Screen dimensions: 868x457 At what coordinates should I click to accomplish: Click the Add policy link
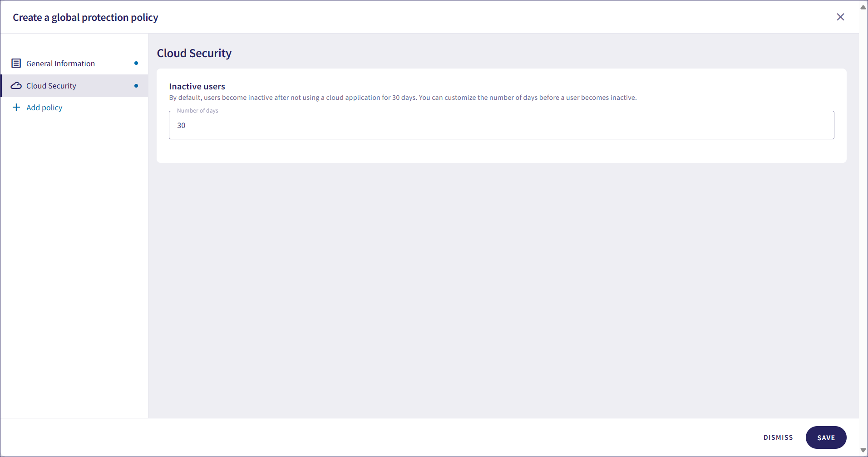[x=44, y=108]
